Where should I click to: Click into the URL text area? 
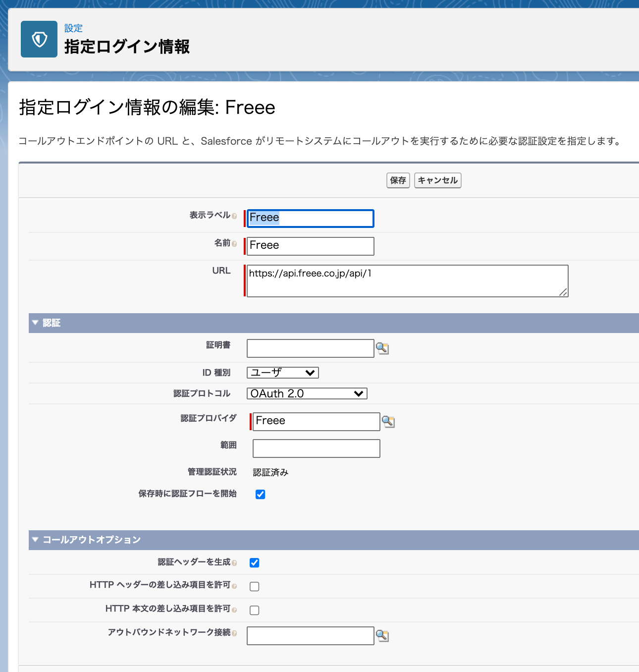[407, 281]
